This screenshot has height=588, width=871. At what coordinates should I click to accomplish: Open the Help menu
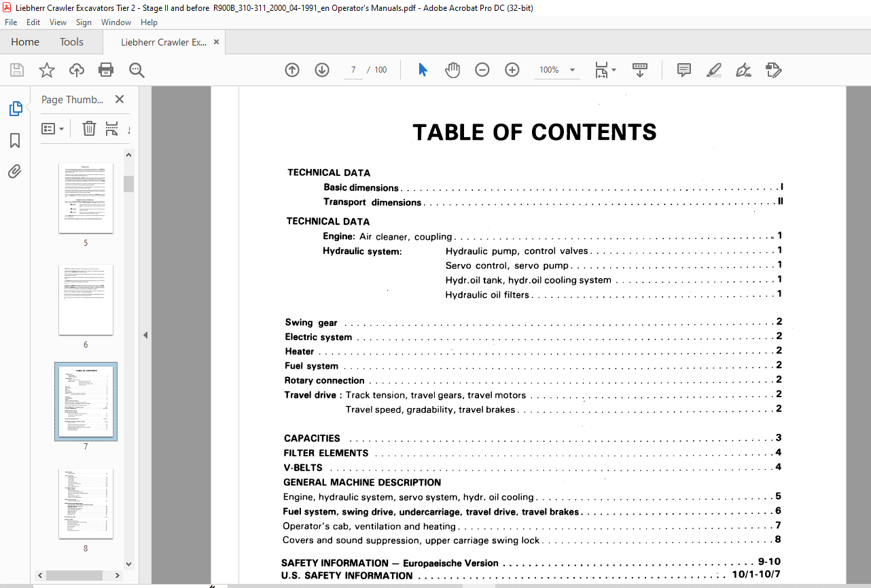point(149,22)
